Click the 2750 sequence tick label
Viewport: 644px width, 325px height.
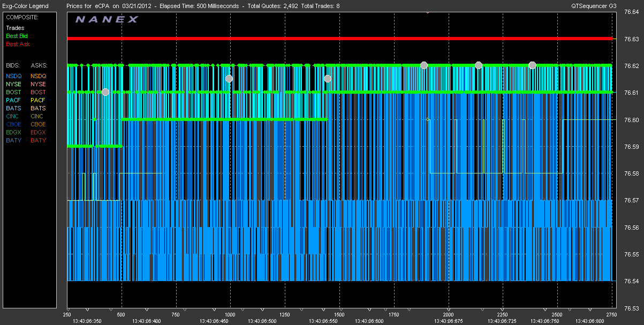tap(612, 314)
